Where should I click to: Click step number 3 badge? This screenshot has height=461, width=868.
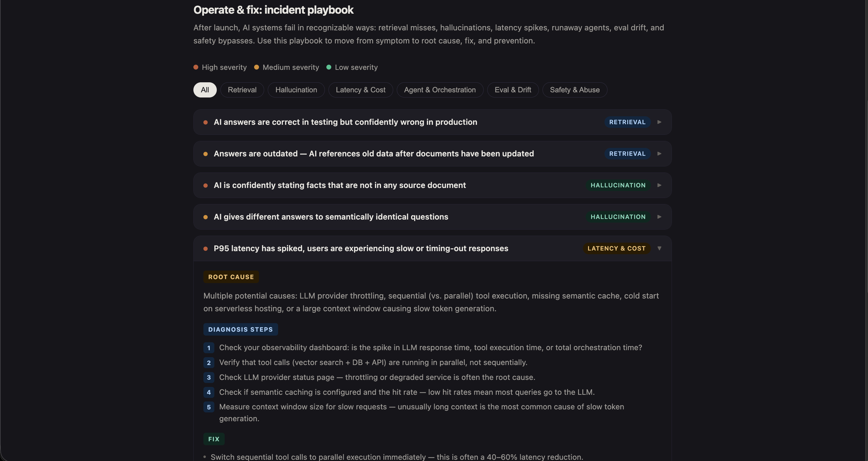coord(209,377)
